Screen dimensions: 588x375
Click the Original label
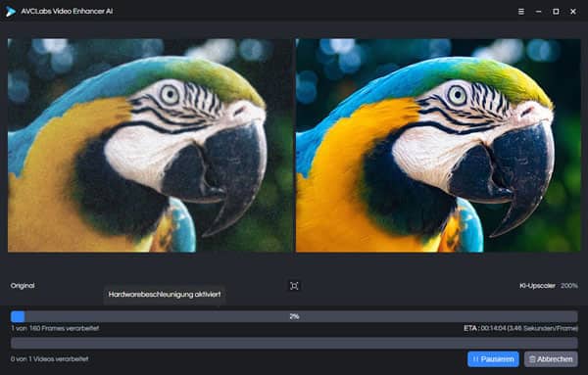(x=23, y=286)
